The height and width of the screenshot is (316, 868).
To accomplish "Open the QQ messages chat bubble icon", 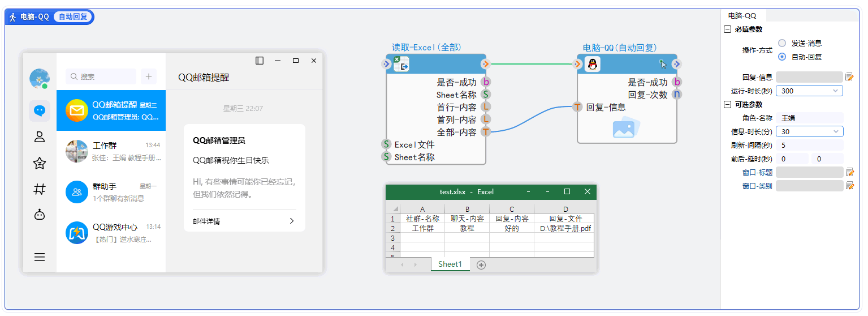I will coord(40,110).
